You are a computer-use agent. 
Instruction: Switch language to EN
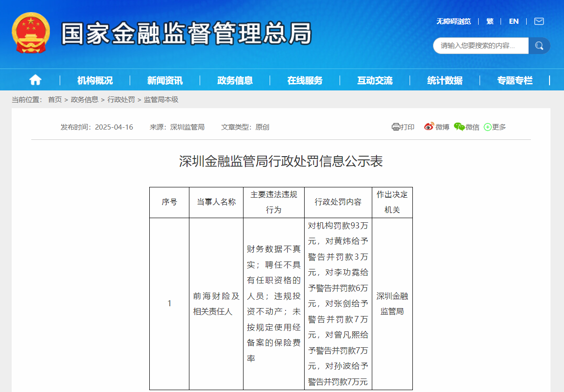pyautogui.click(x=514, y=21)
